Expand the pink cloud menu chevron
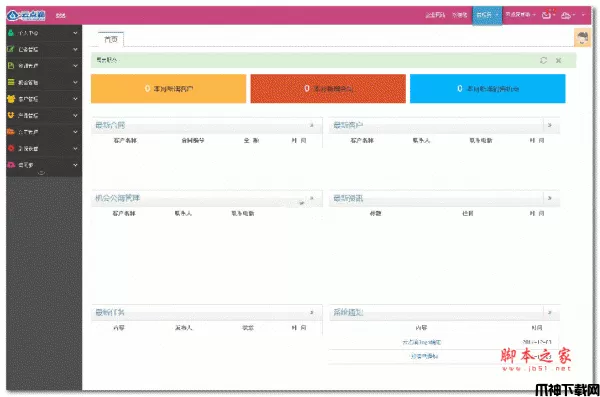The height and width of the screenshot is (397, 600). coord(75,165)
